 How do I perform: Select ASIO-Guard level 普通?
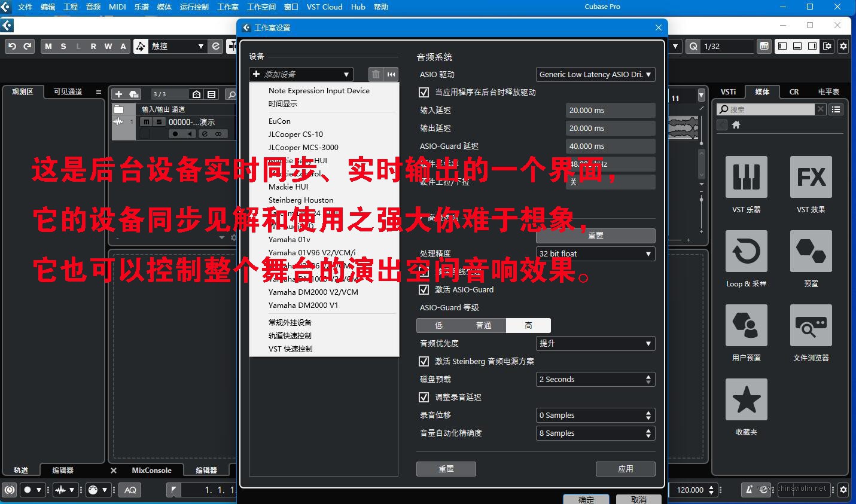click(x=483, y=325)
